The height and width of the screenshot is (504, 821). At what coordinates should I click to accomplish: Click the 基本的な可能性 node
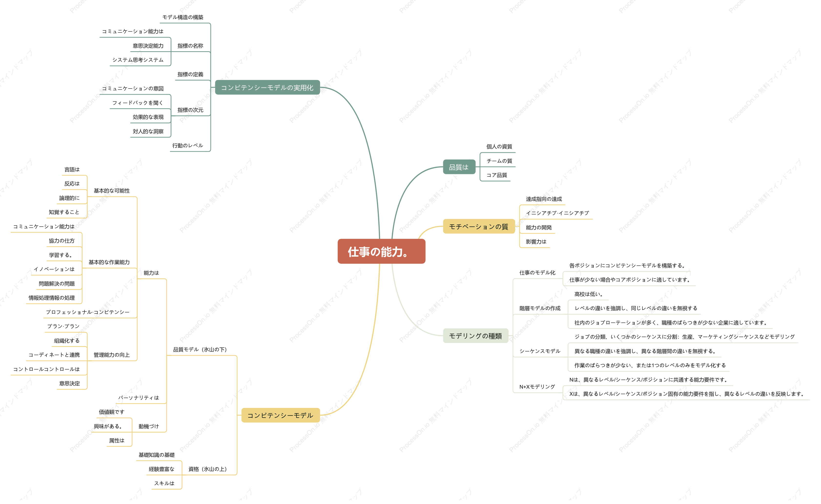(x=112, y=191)
